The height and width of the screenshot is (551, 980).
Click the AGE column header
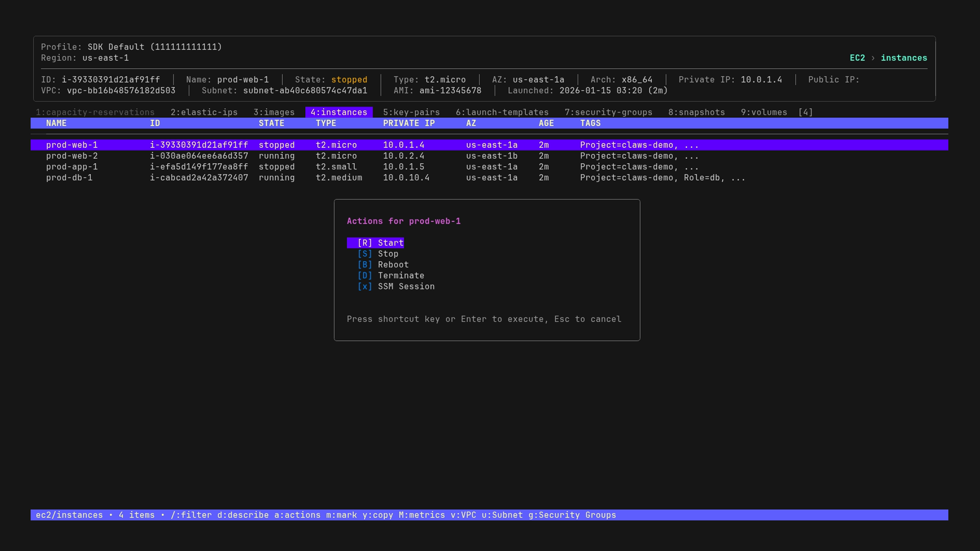[x=546, y=123]
